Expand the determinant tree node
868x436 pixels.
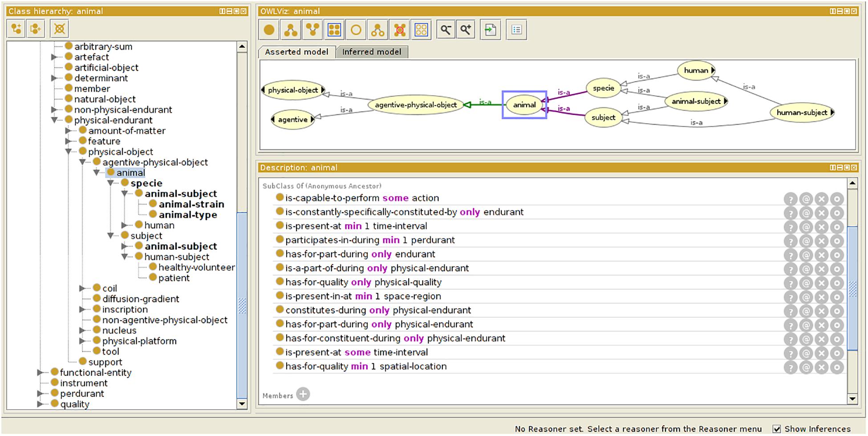[54, 78]
